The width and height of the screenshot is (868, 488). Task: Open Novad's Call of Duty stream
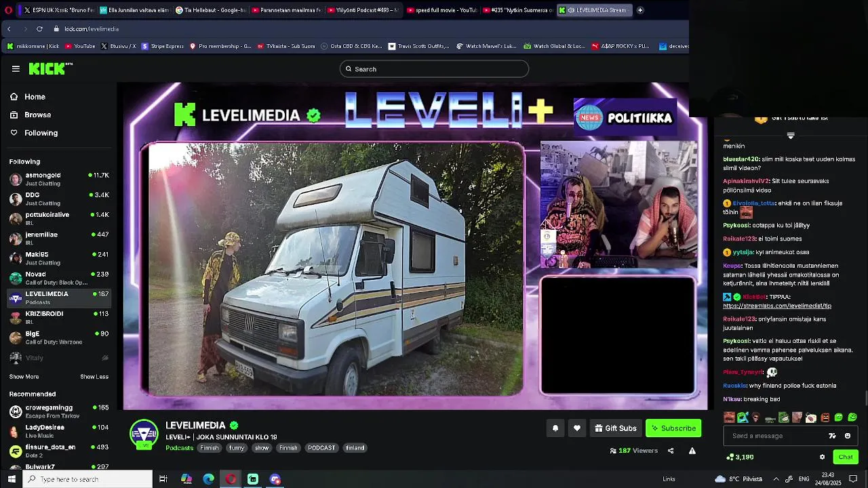click(x=59, y=278)
